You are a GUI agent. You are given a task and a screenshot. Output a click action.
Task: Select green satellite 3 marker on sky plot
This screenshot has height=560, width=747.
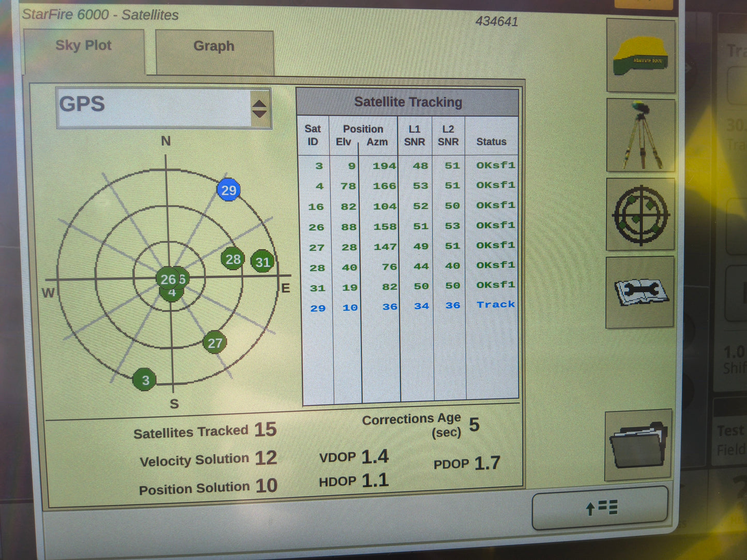[x=145, y=379]
